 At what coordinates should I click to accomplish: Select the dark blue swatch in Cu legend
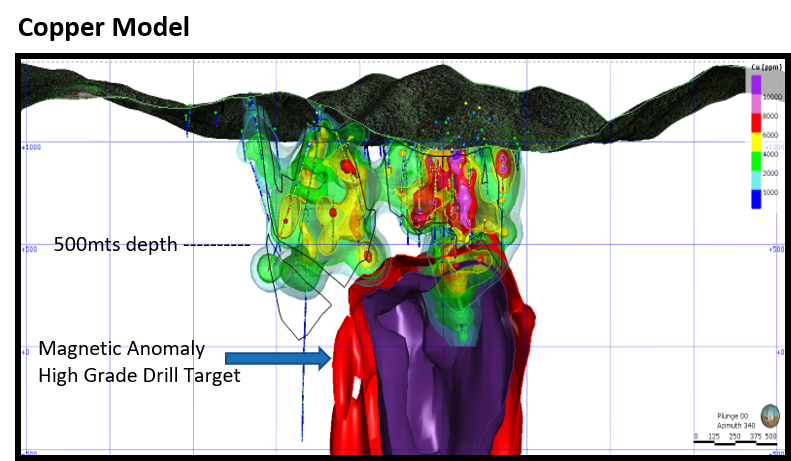click(757, 198)
